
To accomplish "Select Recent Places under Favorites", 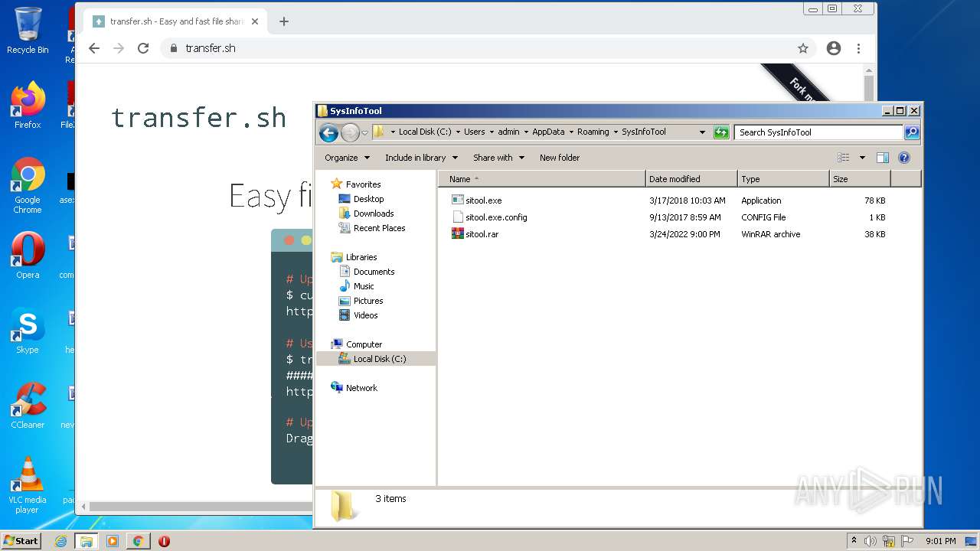I will click(372, 228).
